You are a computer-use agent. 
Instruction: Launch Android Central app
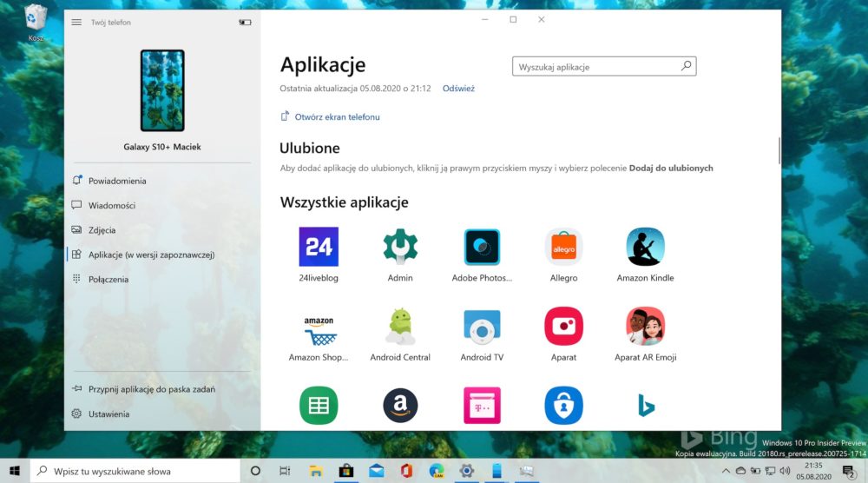pos(400,327)
